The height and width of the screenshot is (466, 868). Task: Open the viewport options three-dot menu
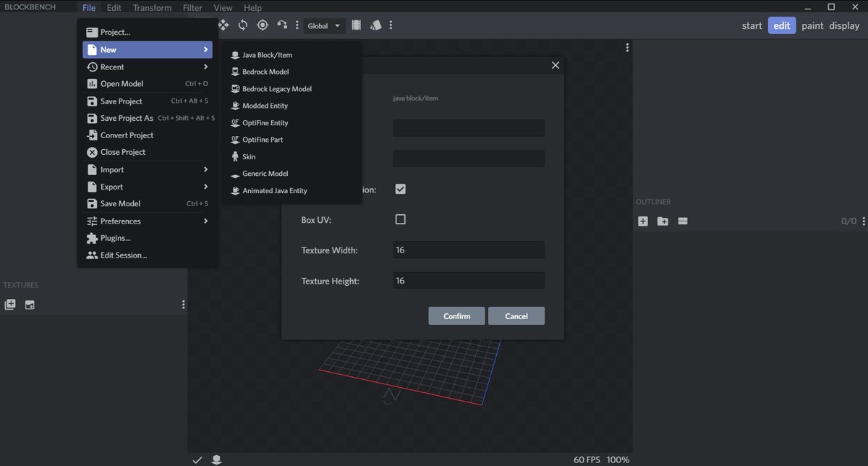(627, 48)
